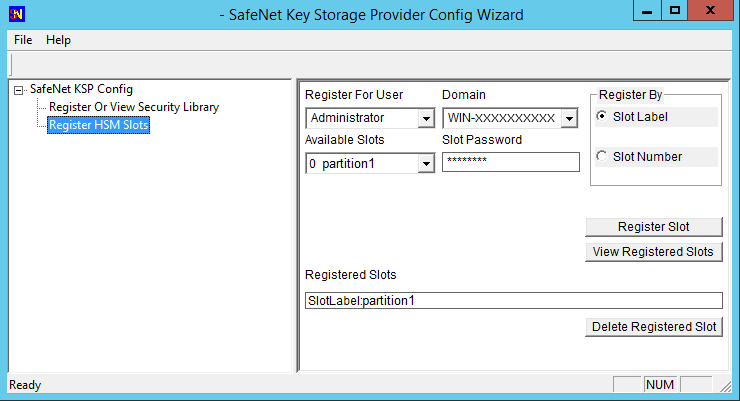The image size is (740, 401).
Task: Select the Slot Number radio button
Action: click(x=601, y=156)
